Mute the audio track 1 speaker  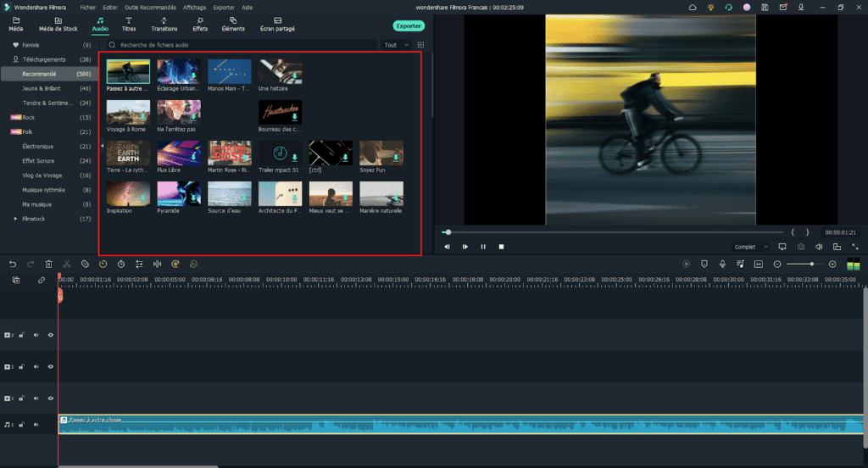pyautogui.click(x=36, y=424)
